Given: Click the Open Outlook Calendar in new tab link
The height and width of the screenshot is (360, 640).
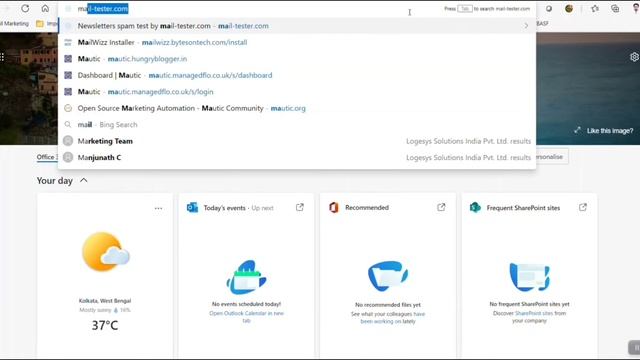Looking at the screenshot, I should (247, 317).
